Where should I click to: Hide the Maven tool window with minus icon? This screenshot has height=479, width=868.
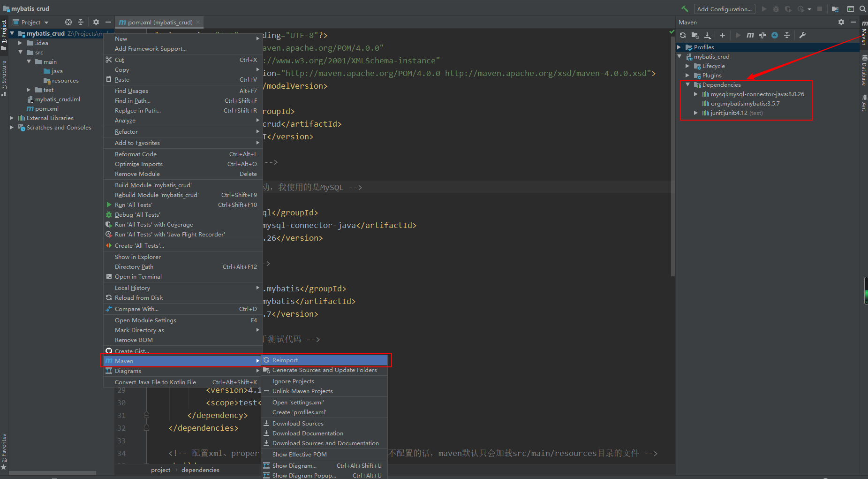pyautogui.click(x=853, y=22)
